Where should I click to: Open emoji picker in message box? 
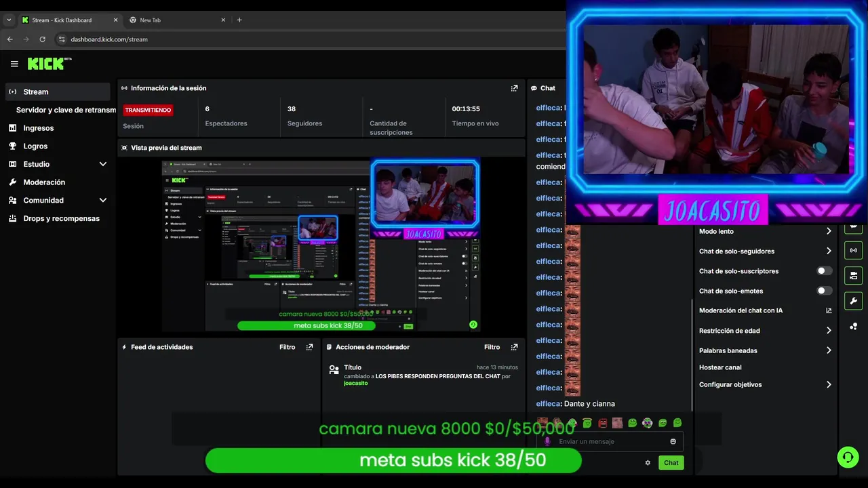pyautogui.click(x=673, y=441)
